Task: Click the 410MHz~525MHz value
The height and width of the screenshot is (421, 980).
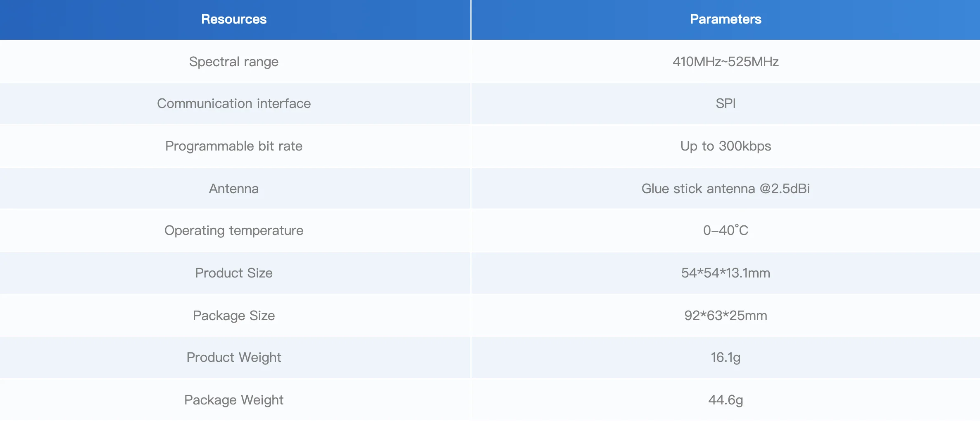Action: [x=725, y=62]
